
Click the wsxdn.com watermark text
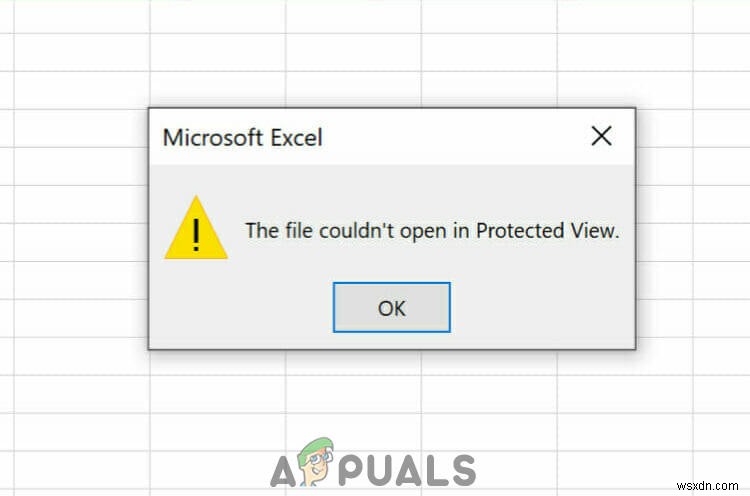tap(707, 485)
